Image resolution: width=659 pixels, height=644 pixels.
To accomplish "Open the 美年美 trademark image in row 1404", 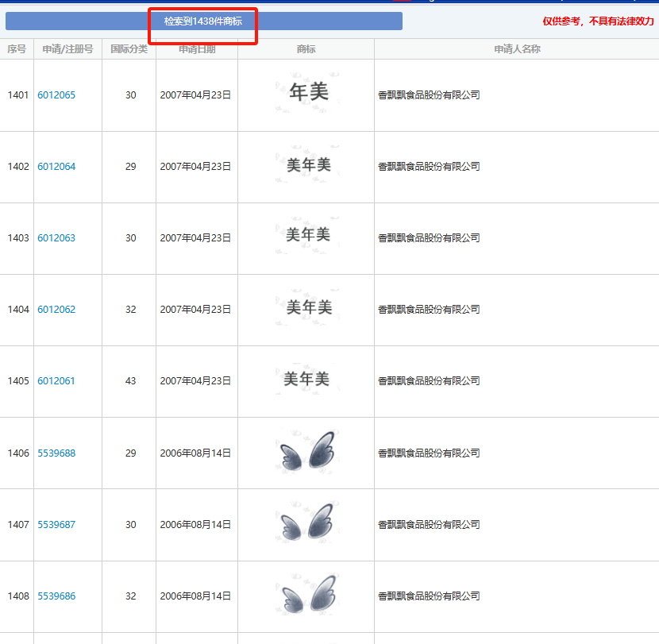I will click(307, 307).
